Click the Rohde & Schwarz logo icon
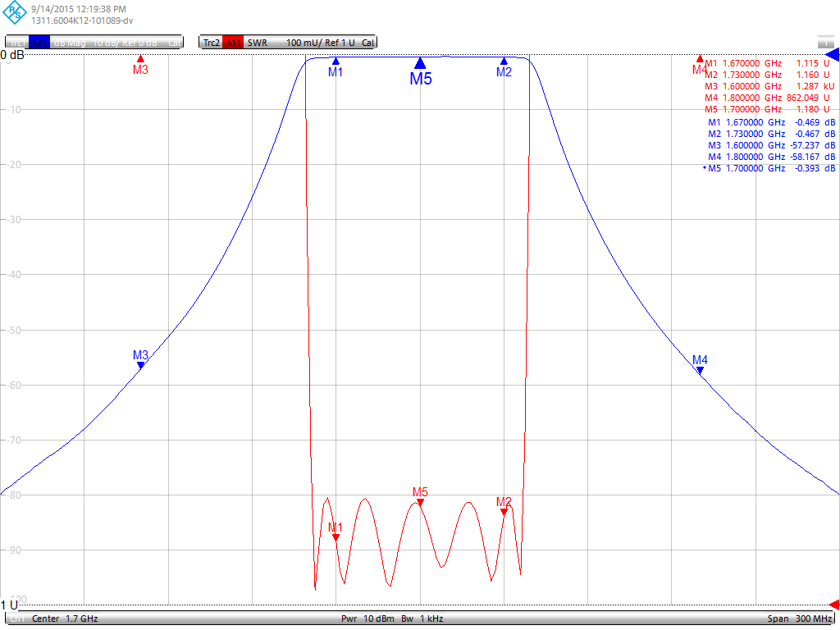The height and width of the screenshot is (630, 840). pyautogui.click(x=15, y=13)
